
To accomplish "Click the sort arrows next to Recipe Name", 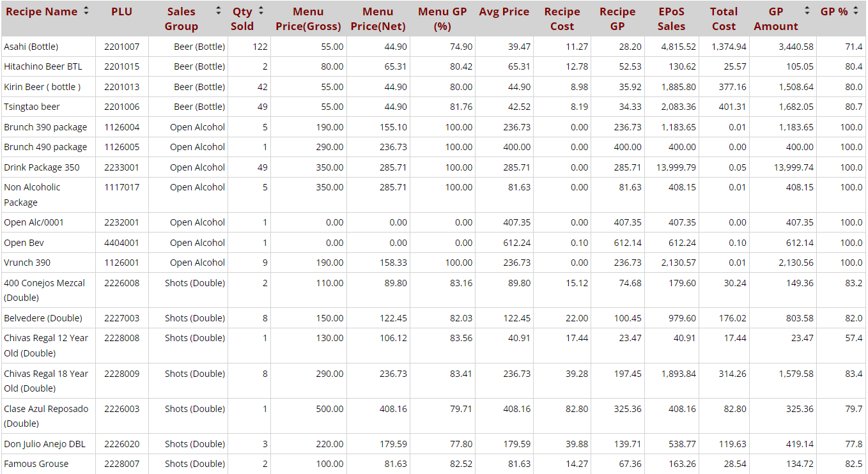I will coord(86,11).
